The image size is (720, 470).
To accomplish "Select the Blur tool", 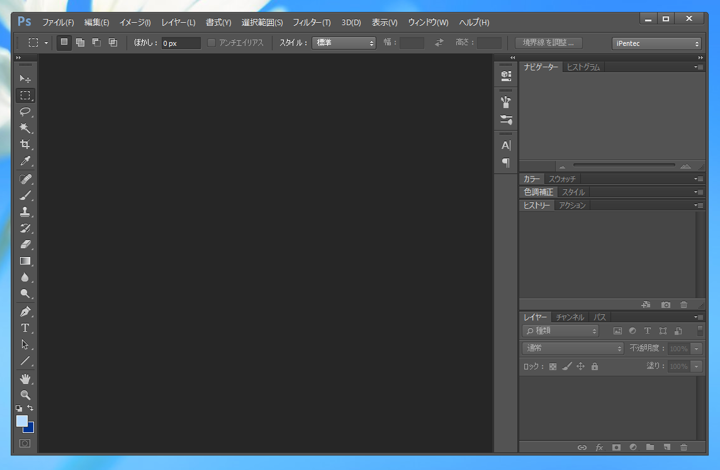I will pos(25,277).
